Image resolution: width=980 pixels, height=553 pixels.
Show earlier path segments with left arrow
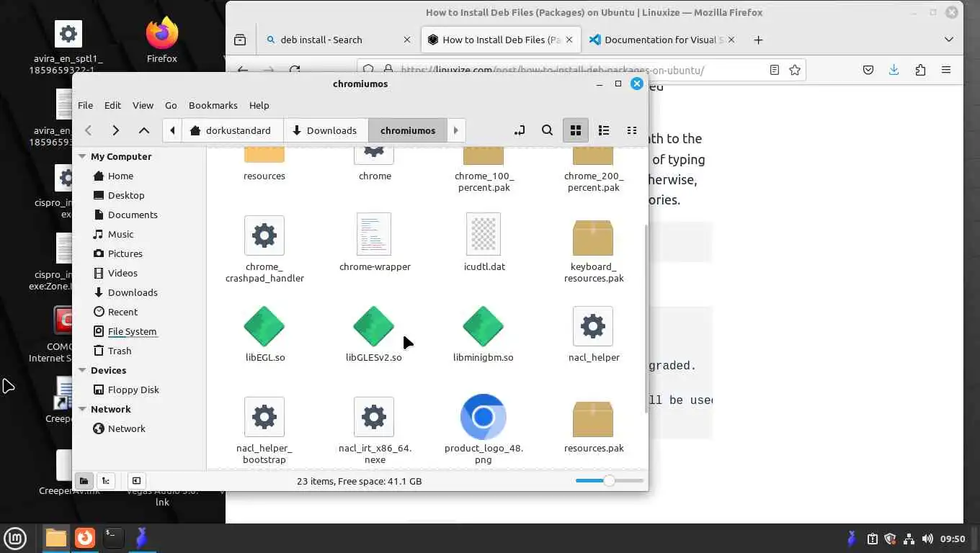tap(172, 130)
